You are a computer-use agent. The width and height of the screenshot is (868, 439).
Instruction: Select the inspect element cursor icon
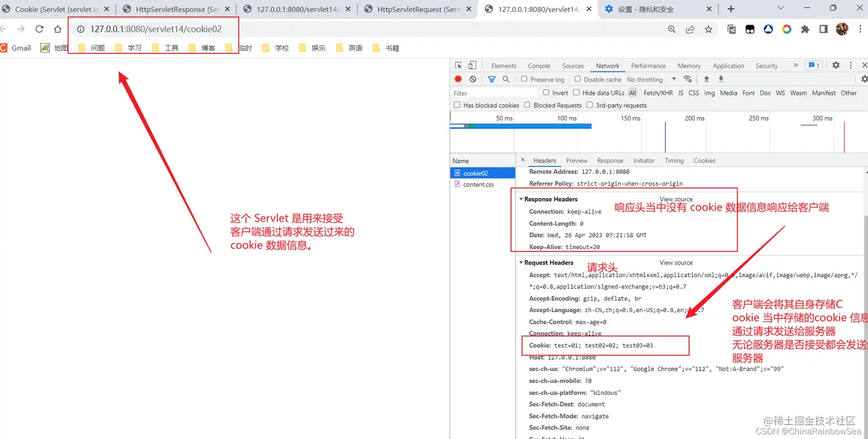pyautogui.click(x=457, y=65)
